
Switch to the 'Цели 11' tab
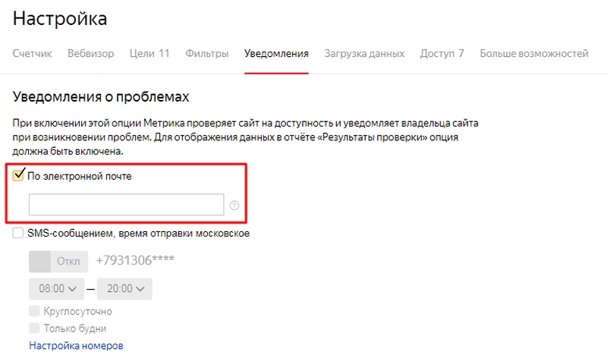pyautogui.click(x=149, y=54)
